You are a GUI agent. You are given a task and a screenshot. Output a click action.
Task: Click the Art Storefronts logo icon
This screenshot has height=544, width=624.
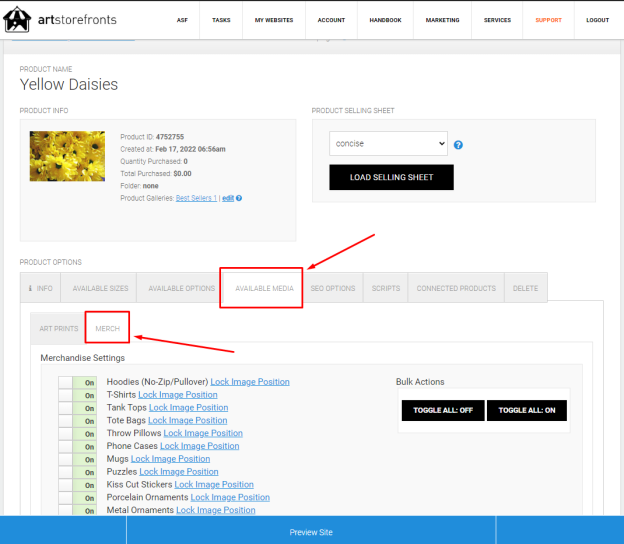[17, 19]
